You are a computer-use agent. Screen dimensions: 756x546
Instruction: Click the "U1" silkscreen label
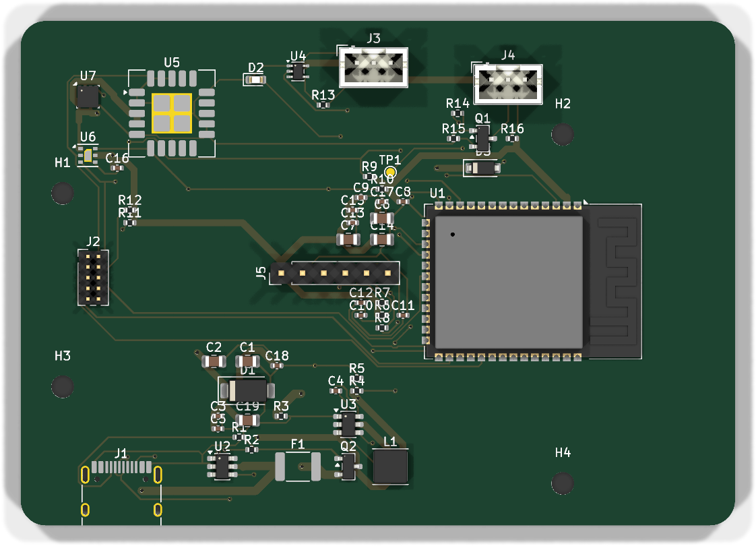coord(437,193)
